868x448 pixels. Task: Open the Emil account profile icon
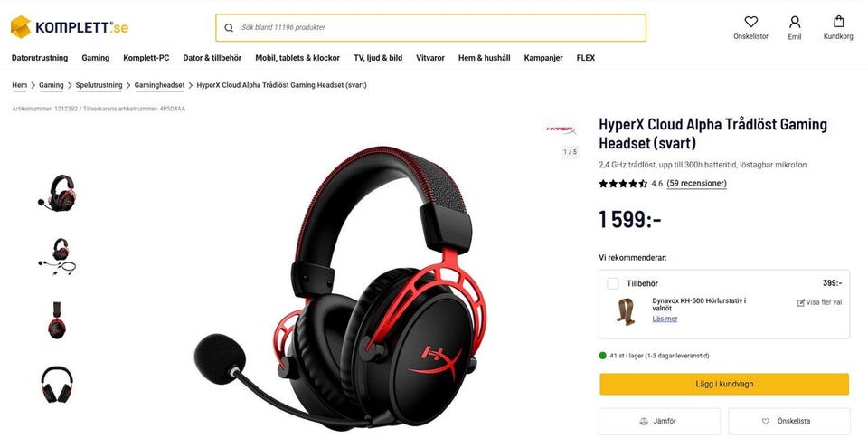point(795,22)
